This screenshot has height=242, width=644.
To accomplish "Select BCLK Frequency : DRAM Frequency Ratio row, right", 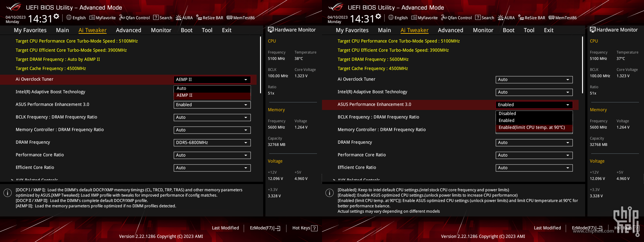I will tap(450, 117).
